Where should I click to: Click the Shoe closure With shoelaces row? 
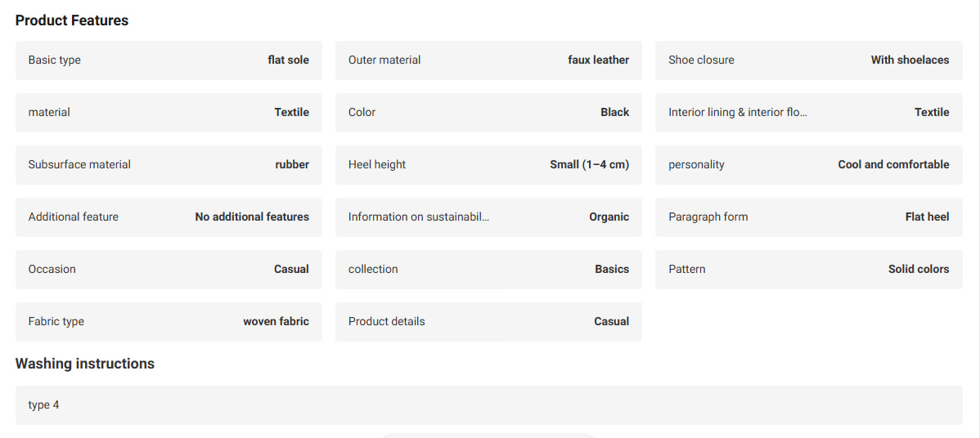809,60
